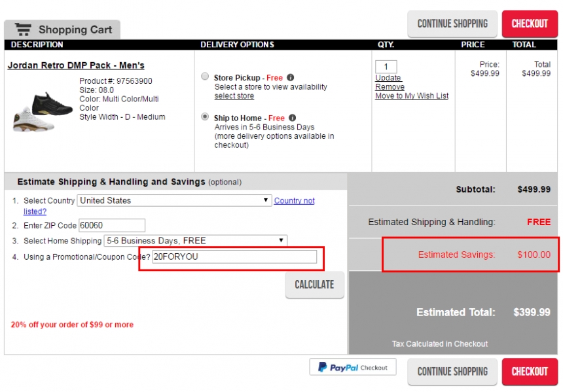
Task: Click the Promotional/Coupon Code field
Action: 234,257
